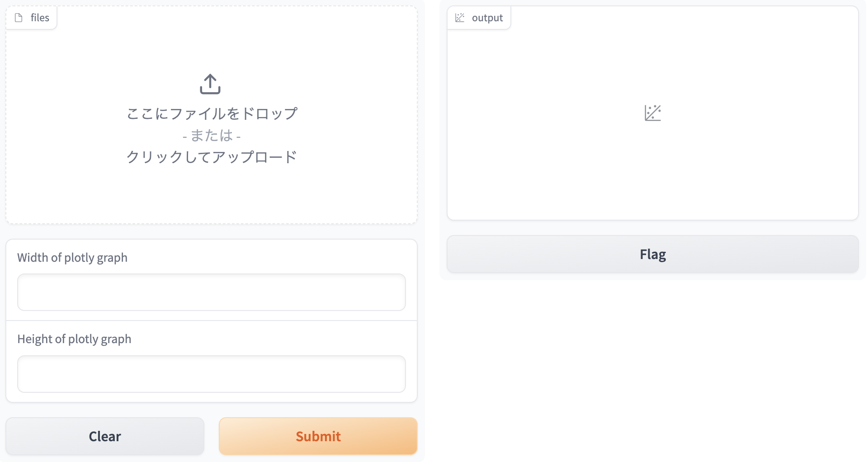Image resolution: width=868 pixels, height=462 pixels.
Task: Click inside the file drop zone
Action: (211, 194)
